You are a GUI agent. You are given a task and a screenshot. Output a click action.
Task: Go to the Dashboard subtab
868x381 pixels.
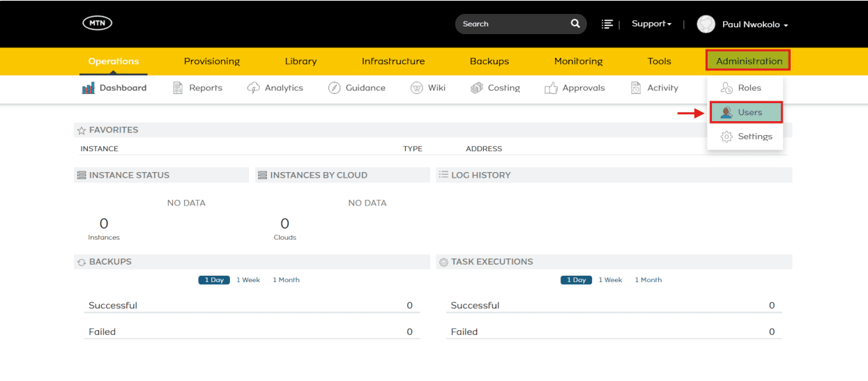point(114,88)
